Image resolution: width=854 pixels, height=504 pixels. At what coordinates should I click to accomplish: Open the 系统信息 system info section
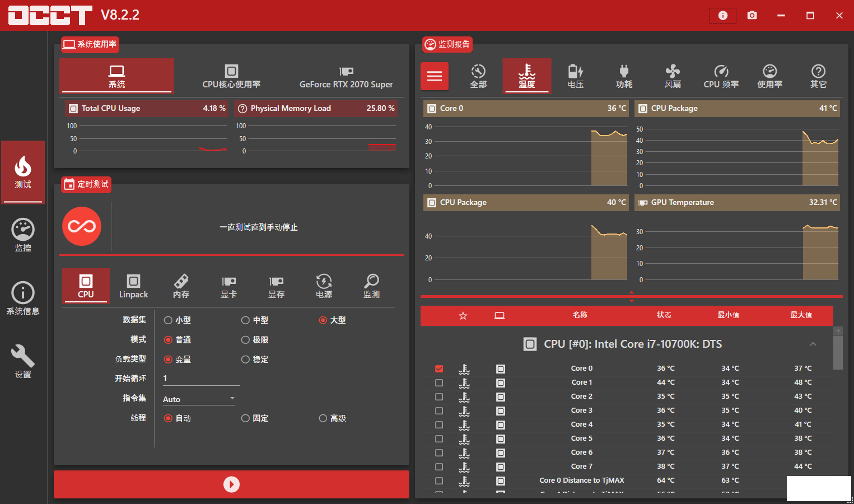pos(23,298)
